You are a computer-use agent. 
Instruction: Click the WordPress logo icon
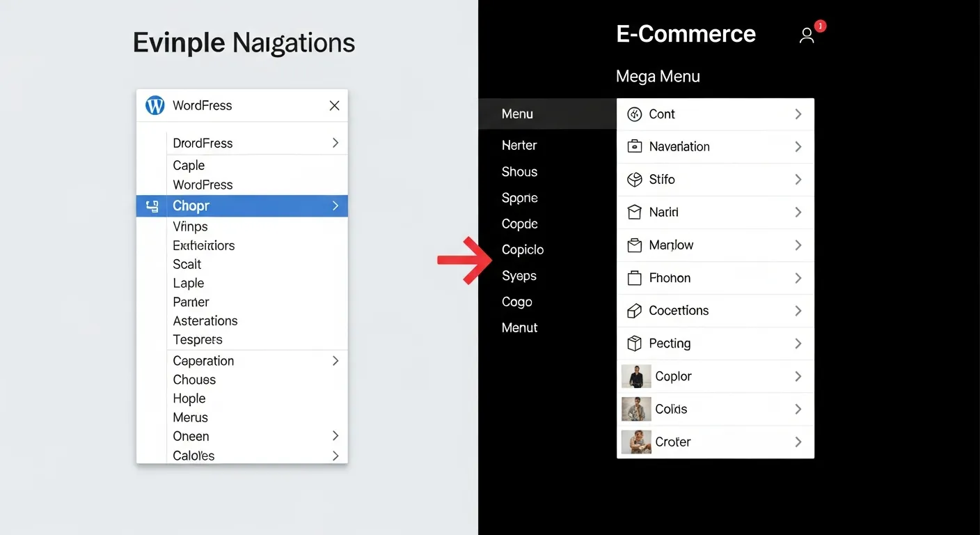coord(155,105)
